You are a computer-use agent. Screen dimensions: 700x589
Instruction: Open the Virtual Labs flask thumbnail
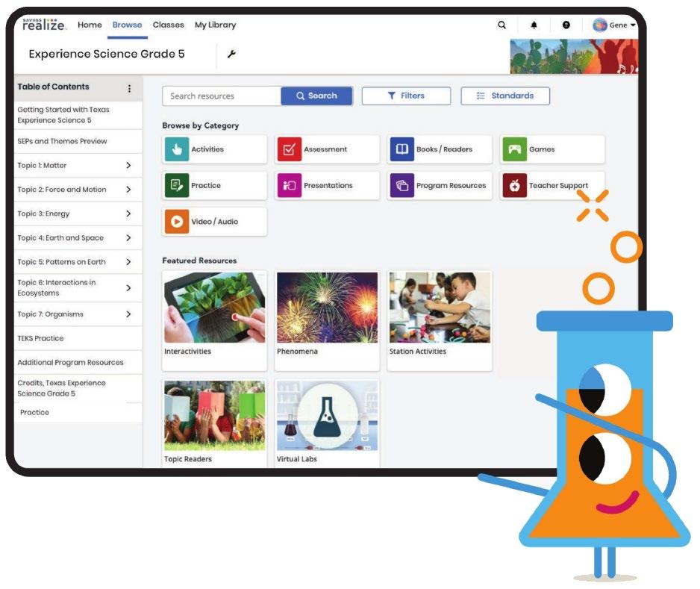coord(327,416)
